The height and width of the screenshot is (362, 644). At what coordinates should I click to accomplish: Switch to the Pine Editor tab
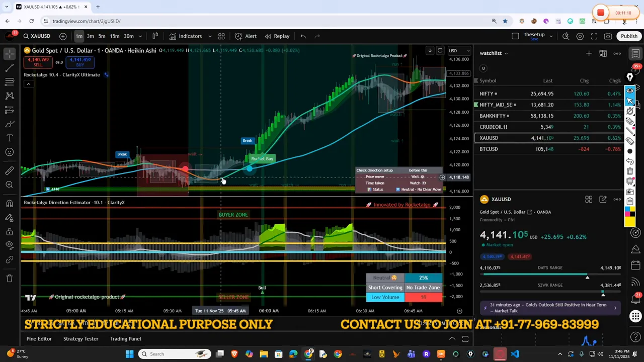click(39, 339)
